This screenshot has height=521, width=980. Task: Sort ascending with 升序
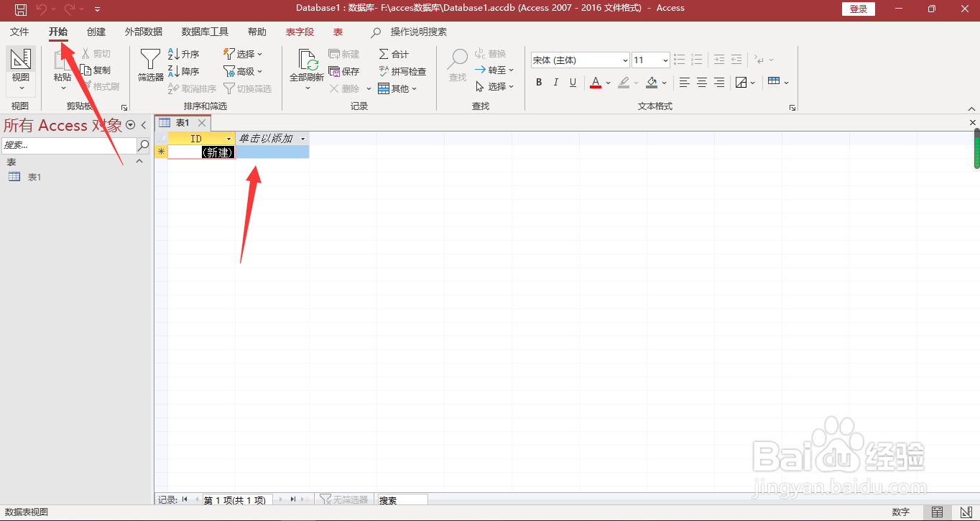click(x=184, y=54)
